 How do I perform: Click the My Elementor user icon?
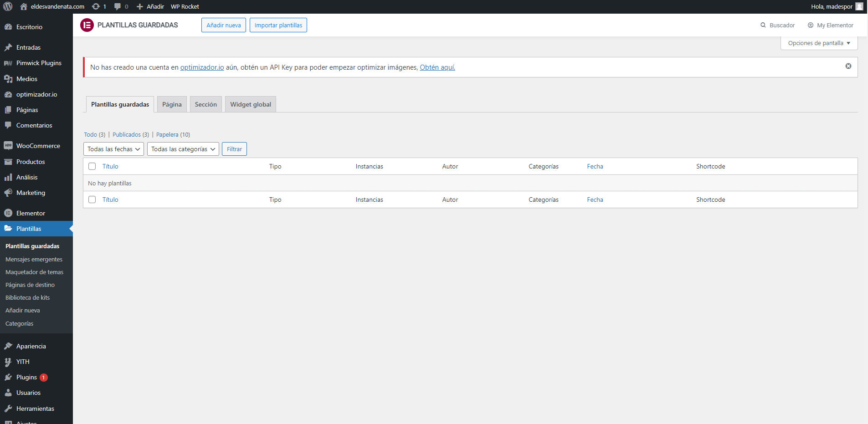point(811,25)
